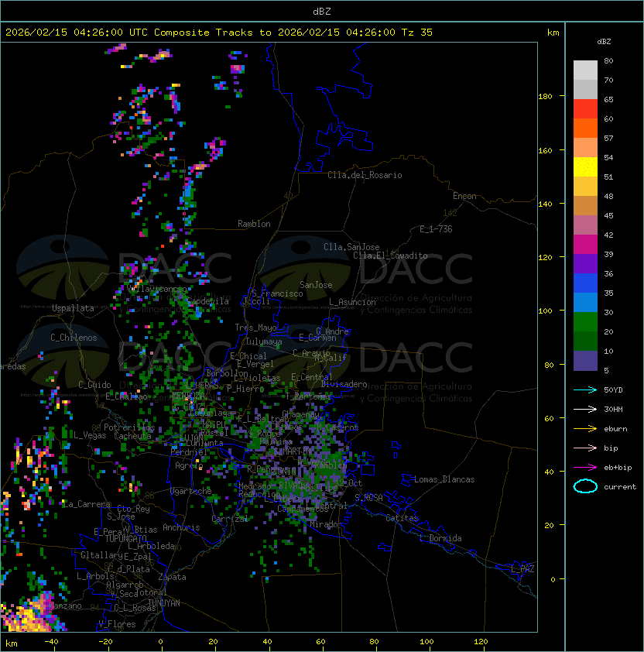
Task: Click the 'S_Francisco' map label
Action: point(277,293)
